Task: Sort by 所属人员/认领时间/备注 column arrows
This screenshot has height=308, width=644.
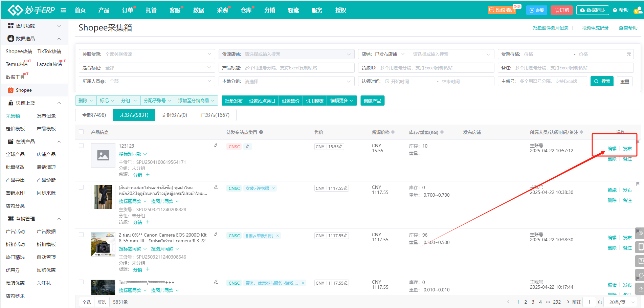Action: (x=581, y=132)
